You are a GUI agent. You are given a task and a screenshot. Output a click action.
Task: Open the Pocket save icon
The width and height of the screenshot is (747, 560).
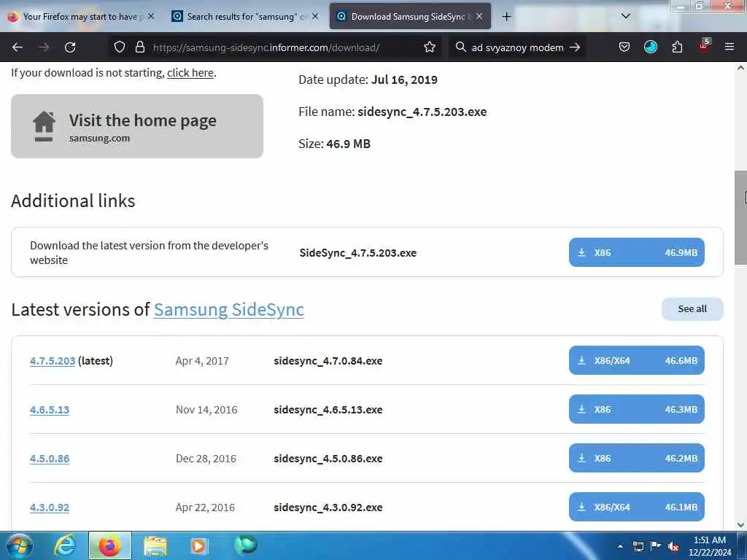[624, 47]
